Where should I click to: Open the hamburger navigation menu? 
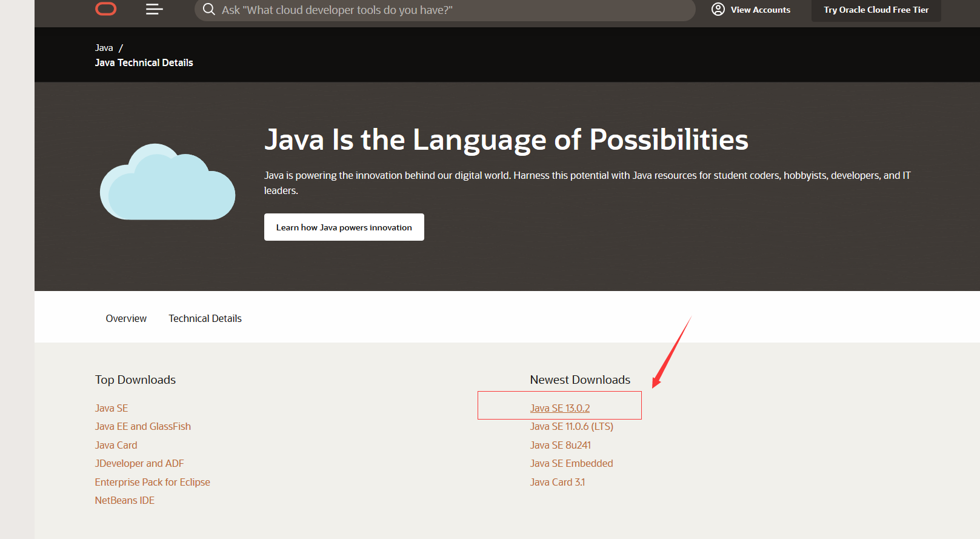154,9
